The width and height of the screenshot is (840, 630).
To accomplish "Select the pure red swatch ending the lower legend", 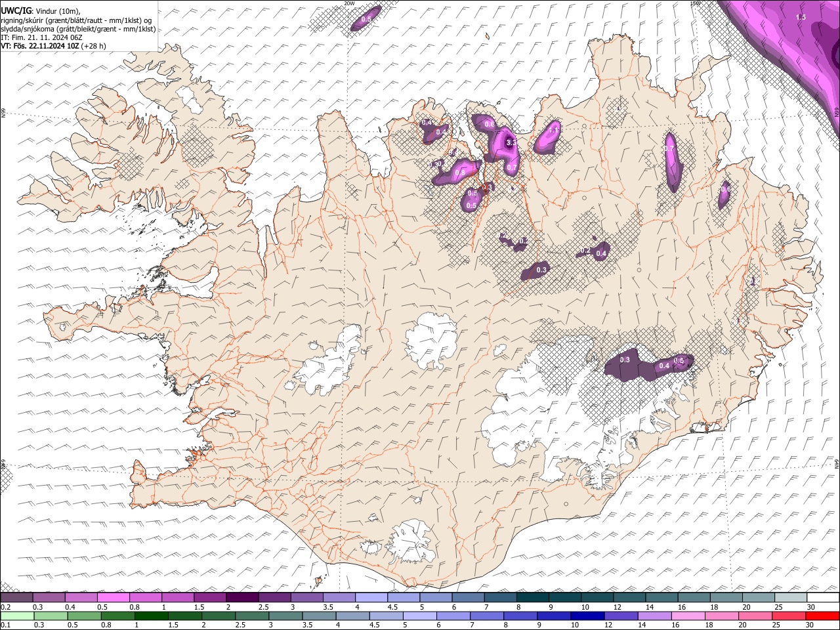I will coord(823,616).
